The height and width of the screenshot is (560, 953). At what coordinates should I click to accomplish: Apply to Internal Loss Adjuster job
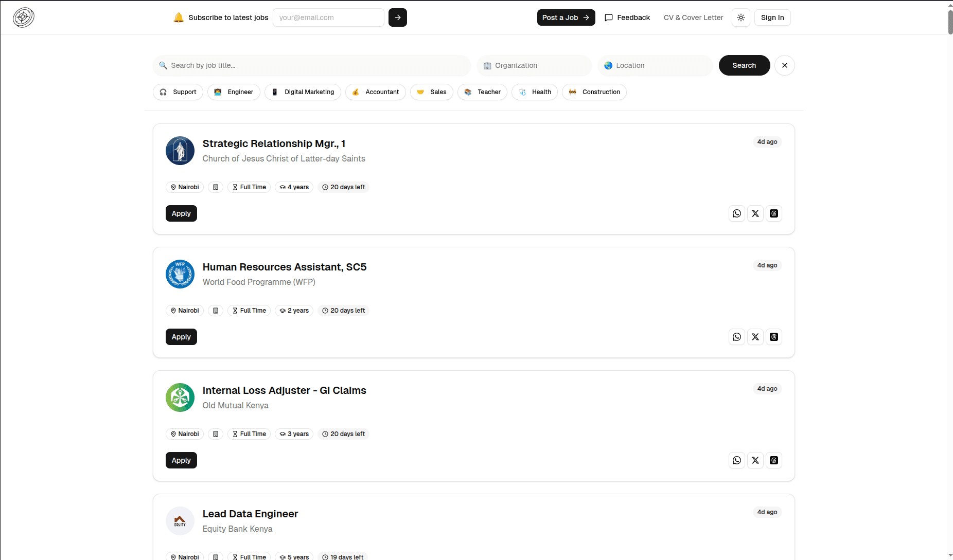click(x=181, y=460)
